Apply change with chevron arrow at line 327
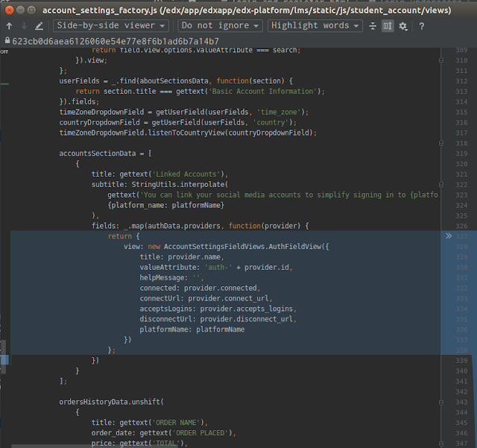This screenshot has height=448, width=477. click(449, 236)
